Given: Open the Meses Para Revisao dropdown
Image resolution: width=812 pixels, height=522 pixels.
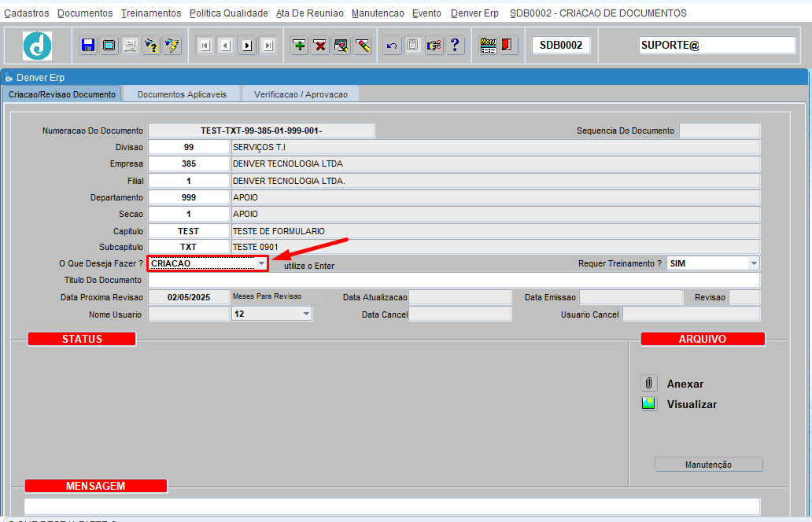Looking at the screenshot, I should pos(306,314).
